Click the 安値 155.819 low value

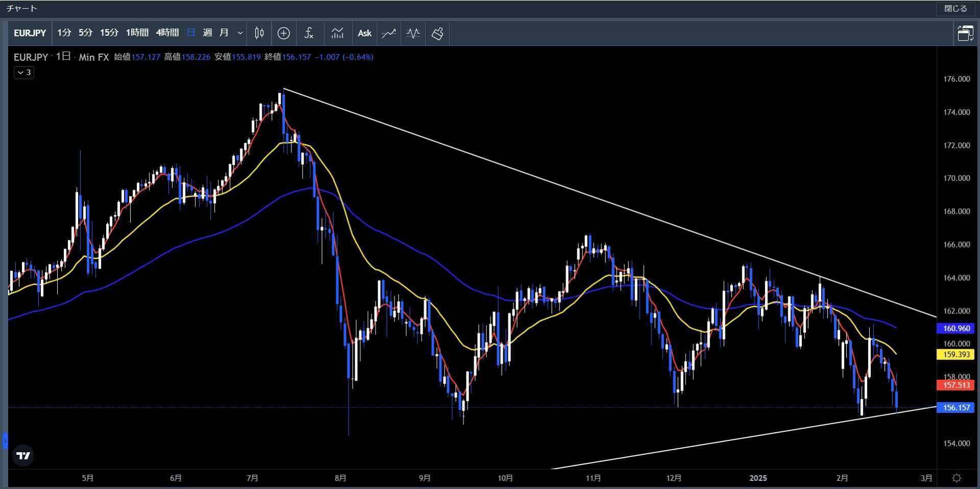point(237,57)
